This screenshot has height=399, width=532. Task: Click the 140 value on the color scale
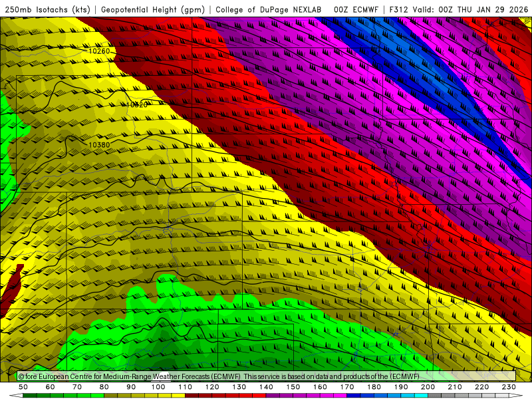pos(266,387)
